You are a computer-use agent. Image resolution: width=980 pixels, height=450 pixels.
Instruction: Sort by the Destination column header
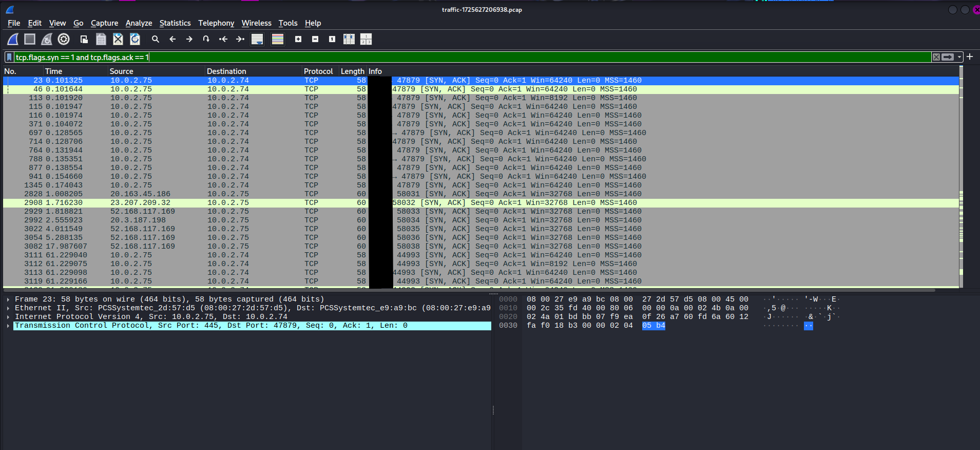(x=254, y=71)
